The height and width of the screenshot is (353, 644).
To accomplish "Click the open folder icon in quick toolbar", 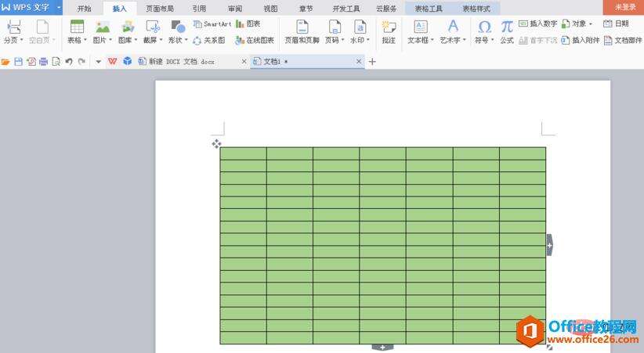I will (5, 62).
